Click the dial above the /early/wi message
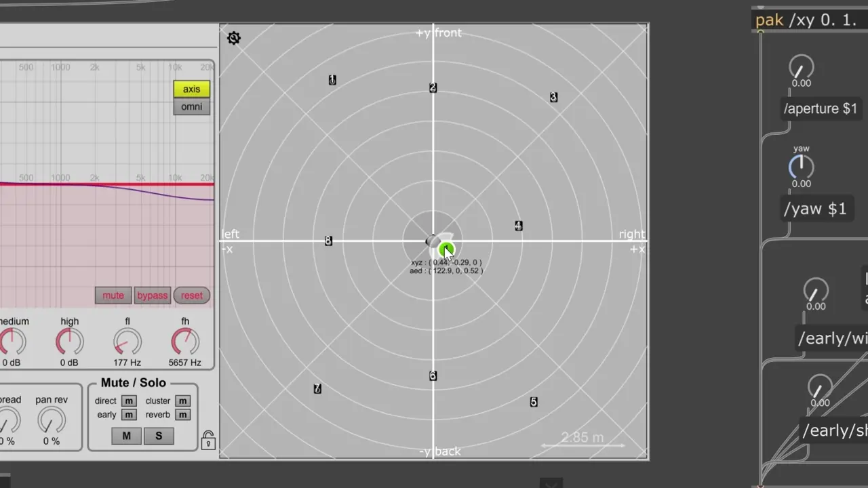The image size is (868, 488). (x=816, y=290)
